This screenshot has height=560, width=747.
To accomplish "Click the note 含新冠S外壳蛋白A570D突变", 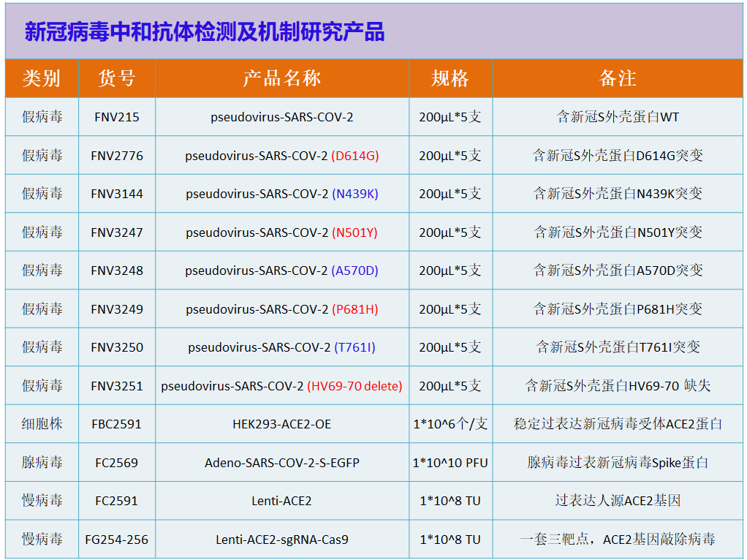I will 618,270.
